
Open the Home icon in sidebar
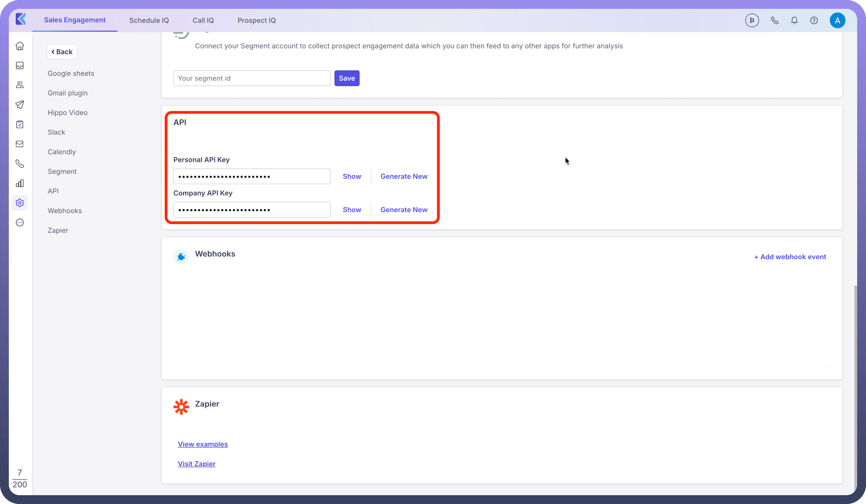tap(20, 46)
